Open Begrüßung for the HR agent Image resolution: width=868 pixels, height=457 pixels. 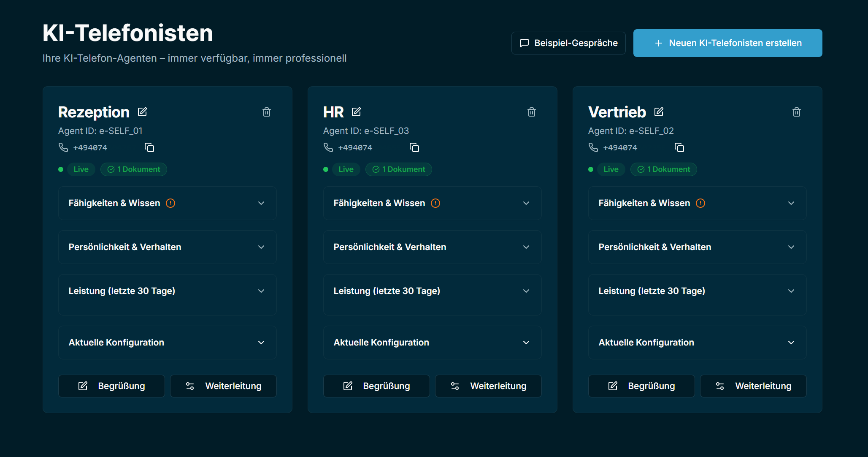click(x=376, y=386)
